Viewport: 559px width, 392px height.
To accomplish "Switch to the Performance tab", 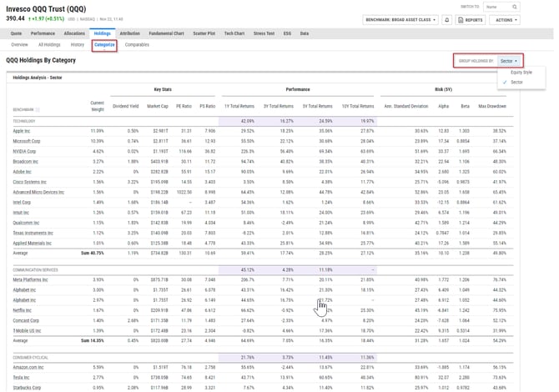I will (x=43, y=34).
